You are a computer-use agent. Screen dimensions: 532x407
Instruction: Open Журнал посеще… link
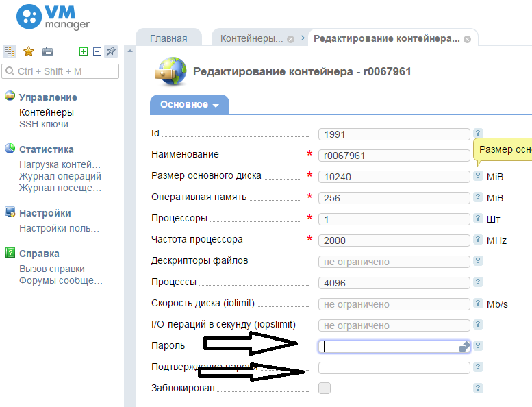[x=60, y=188]
